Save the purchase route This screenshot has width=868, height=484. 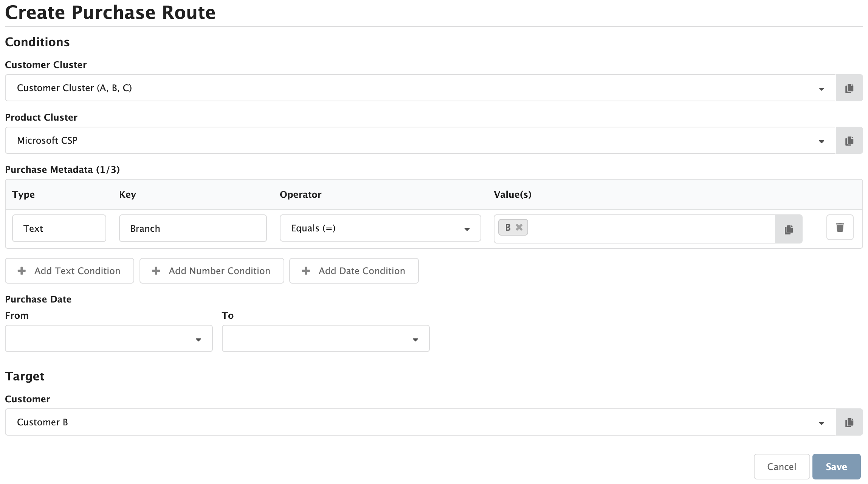836,466
